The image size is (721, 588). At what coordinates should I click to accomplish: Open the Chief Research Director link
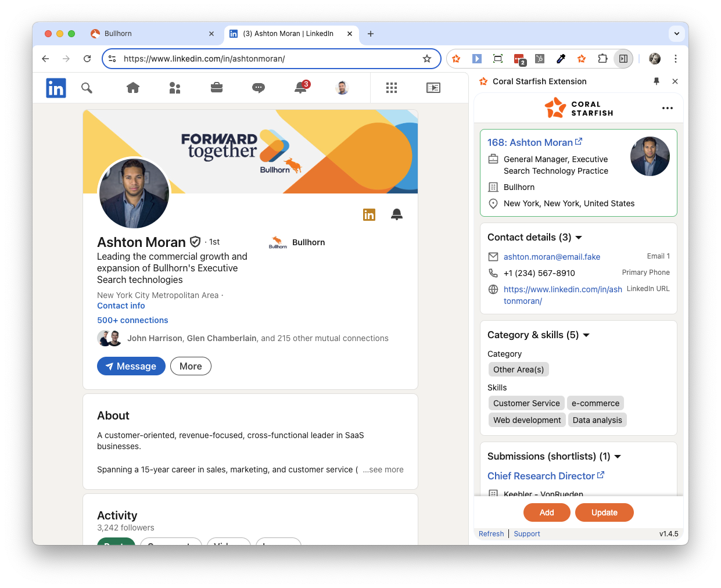(x=541, y=476)
